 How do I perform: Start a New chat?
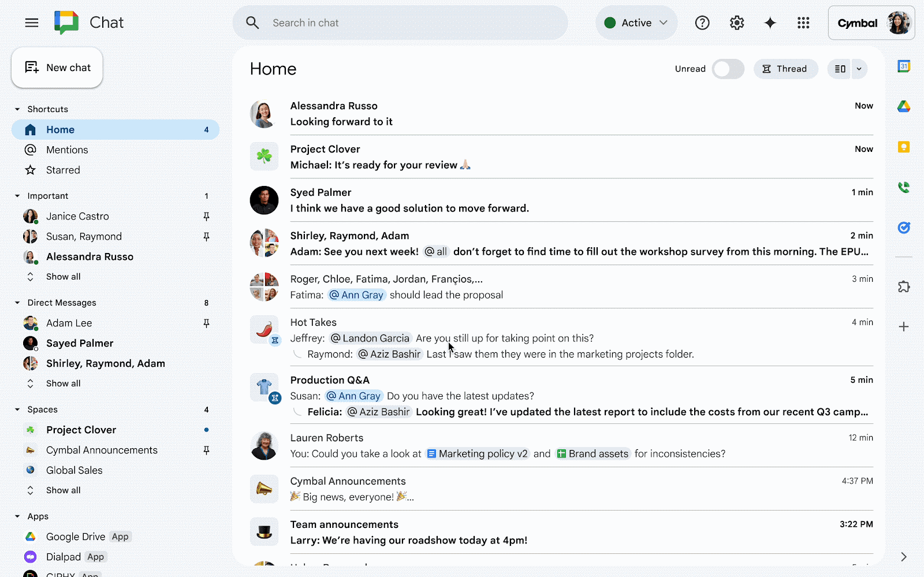[x=57, y=68]
